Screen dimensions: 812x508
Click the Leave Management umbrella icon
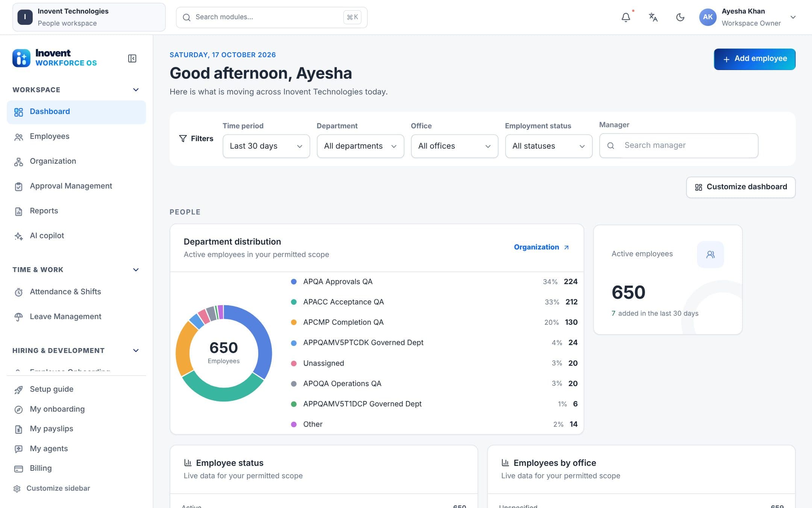point(18,317)
